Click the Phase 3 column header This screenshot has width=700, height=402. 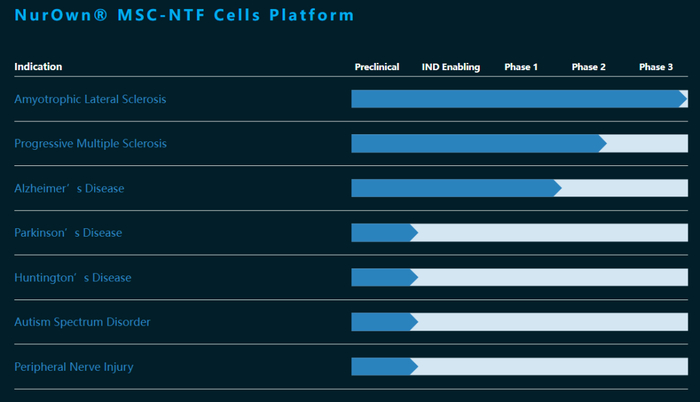pos(656,67)
